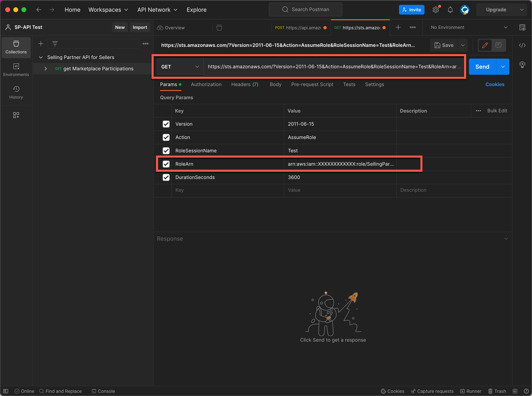Click the Send button
Viewport: 532px width, 396px height.
(482, 67)
